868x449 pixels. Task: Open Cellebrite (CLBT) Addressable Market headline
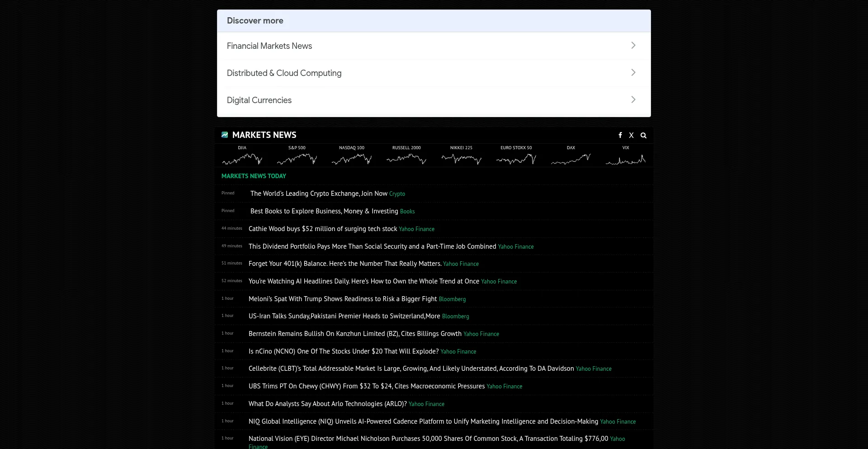click(411, 369)
